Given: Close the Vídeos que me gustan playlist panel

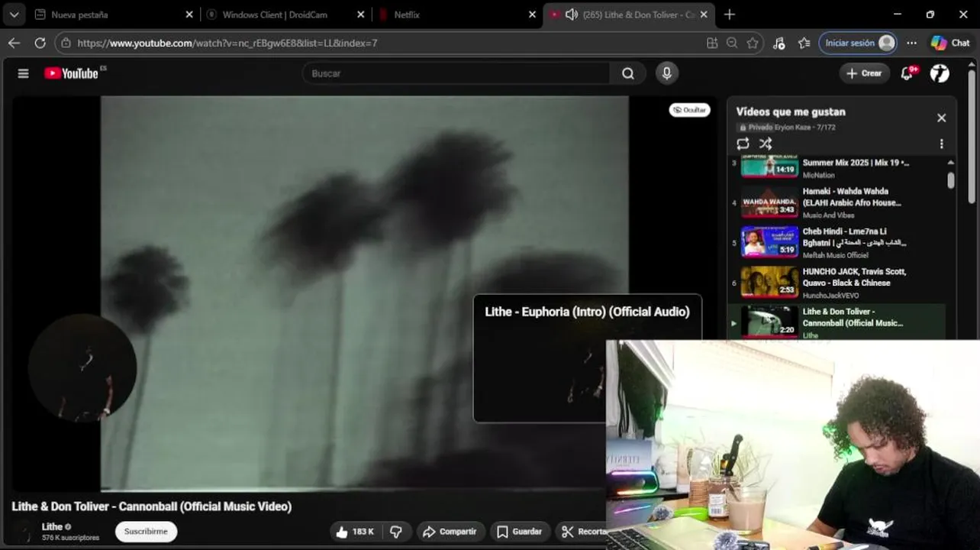Looking at the screenshot, I should point(941,118).
